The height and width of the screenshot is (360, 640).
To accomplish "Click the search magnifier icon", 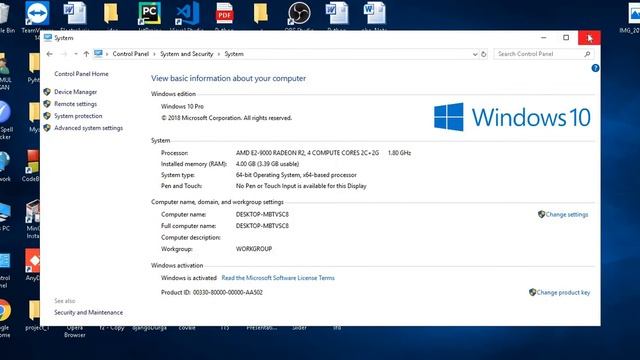I will (x=587, y=54).
